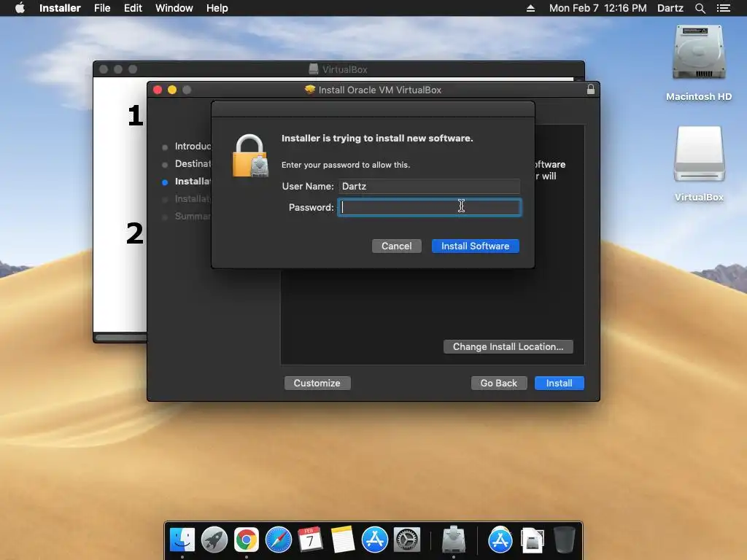Open Finder from the Dock
Image resolution: width=747 pixels, height=560 pixels.
point(182,540)
